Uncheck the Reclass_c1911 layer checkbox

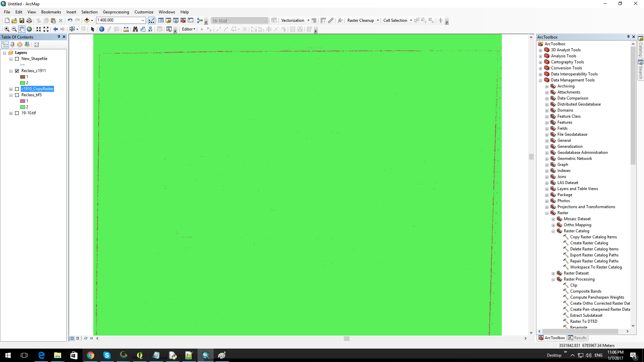(x=17, y=71)
